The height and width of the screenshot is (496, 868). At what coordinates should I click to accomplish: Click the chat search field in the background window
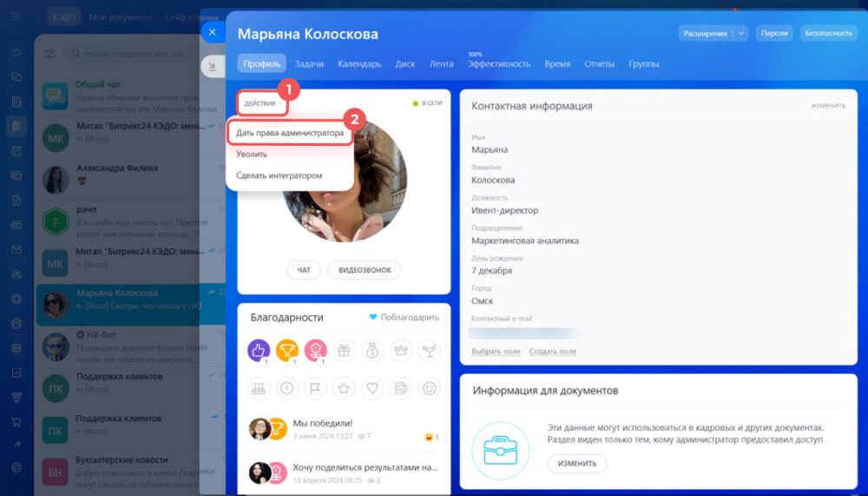pos(134,54)
